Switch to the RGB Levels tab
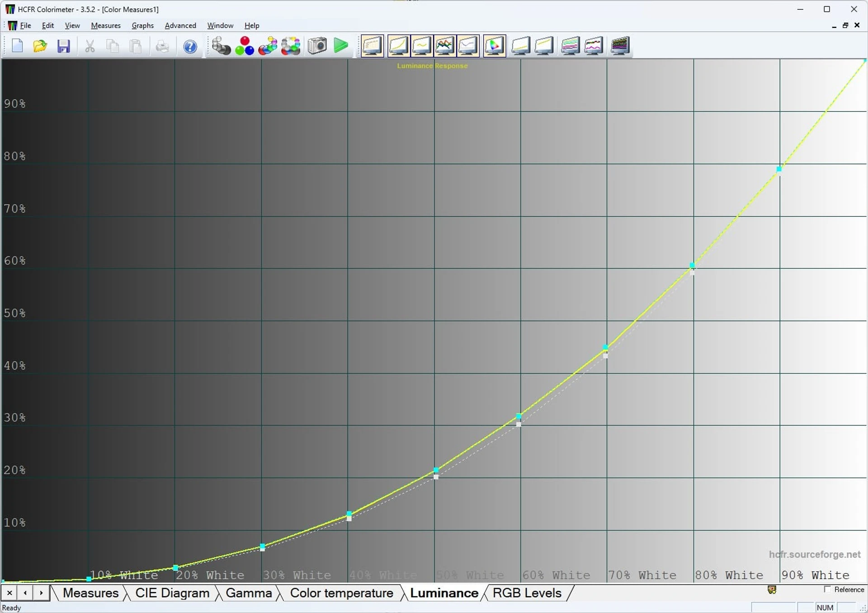 pos(527,593)
